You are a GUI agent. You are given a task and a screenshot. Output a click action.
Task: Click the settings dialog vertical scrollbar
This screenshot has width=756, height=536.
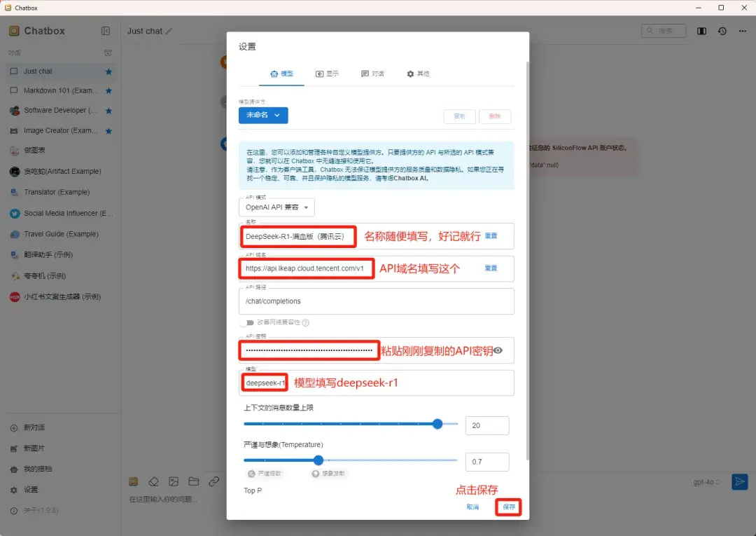pos(528,261)
